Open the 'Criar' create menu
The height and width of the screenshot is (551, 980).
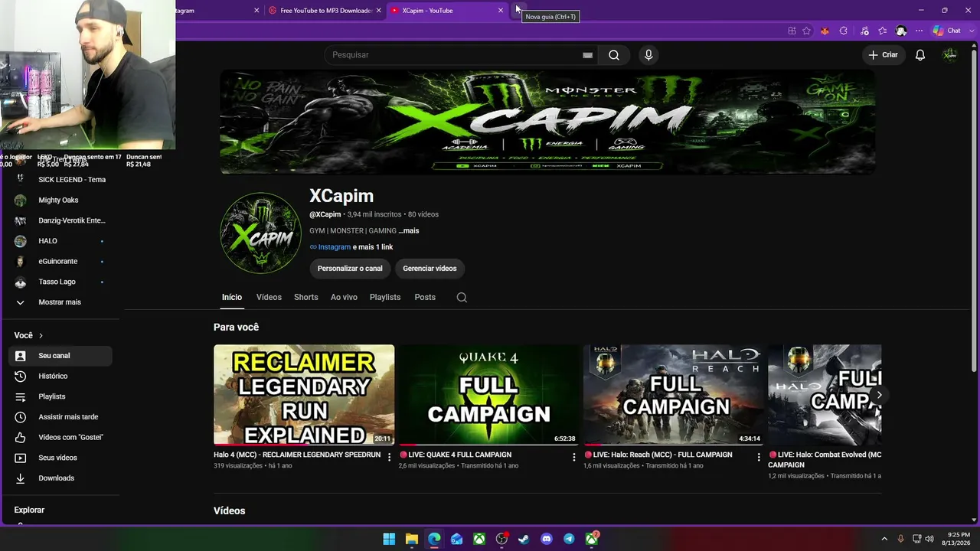[x=882, y=55]
